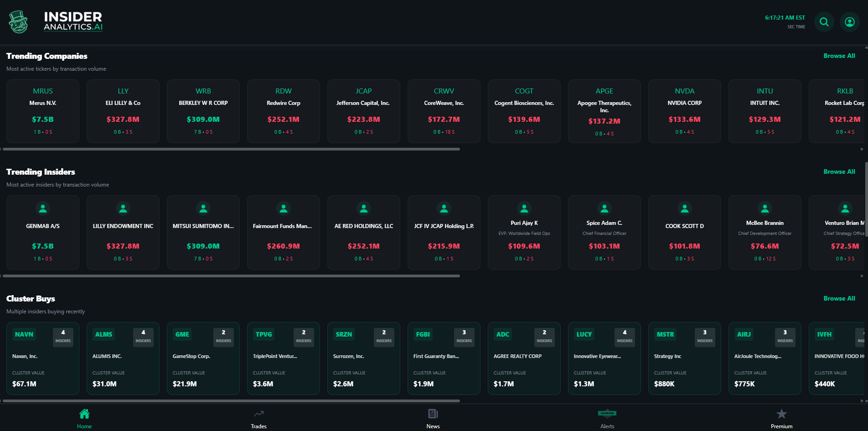Open Trades via the trending-line chart icon

coord(258,414)
